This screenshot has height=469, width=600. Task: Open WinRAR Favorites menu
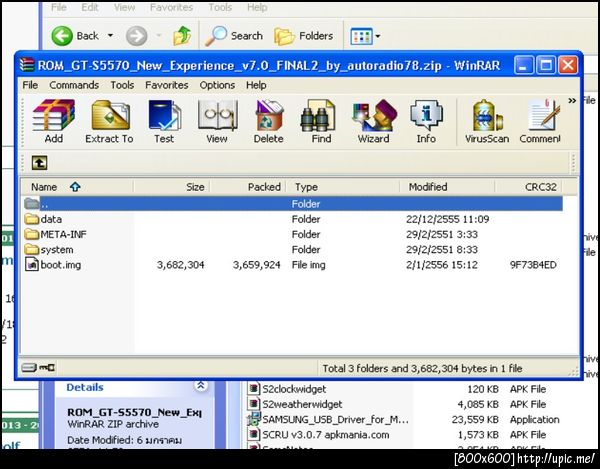pyautogui.click(x=167, y=85)
